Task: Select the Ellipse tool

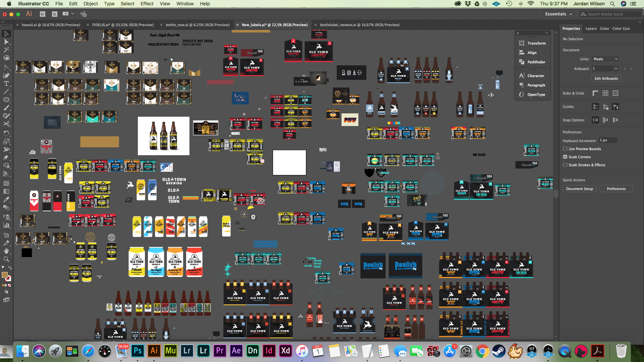Action: tap(6, 100)
